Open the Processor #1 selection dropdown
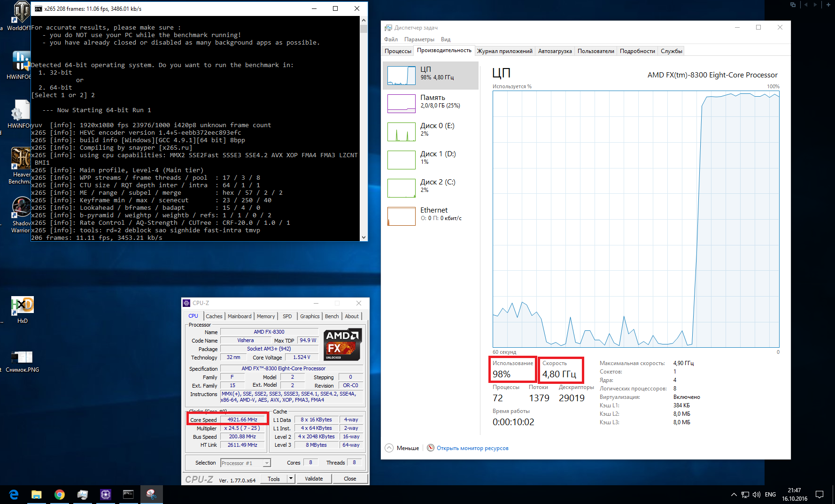Screen dimensions: 835x504 point(246,463)
